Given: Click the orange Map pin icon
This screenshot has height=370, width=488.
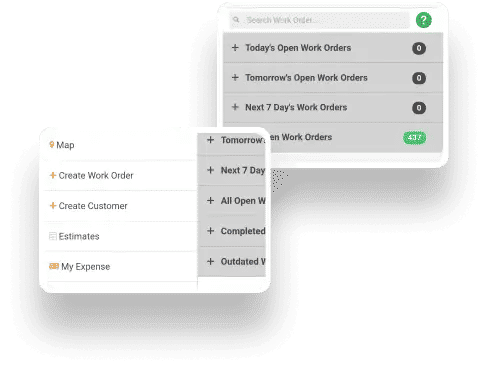Looking at the screenshot, I should pos(52,144).
